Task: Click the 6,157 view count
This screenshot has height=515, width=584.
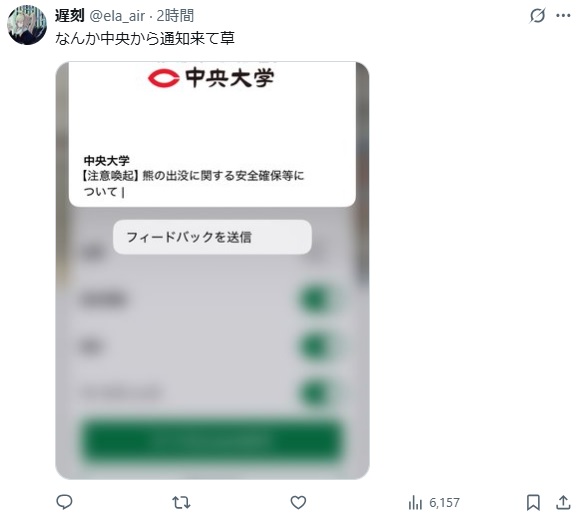Action: pyautogui.click(x=444, y=503)
